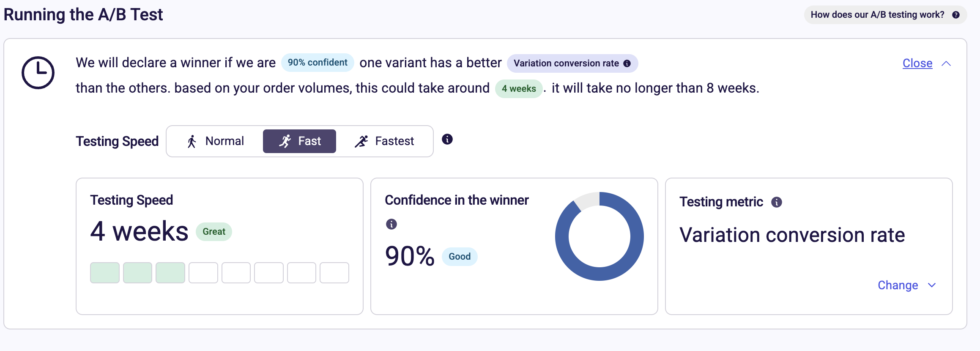Open the 90% confident selector pill

(x=318, y=63)
